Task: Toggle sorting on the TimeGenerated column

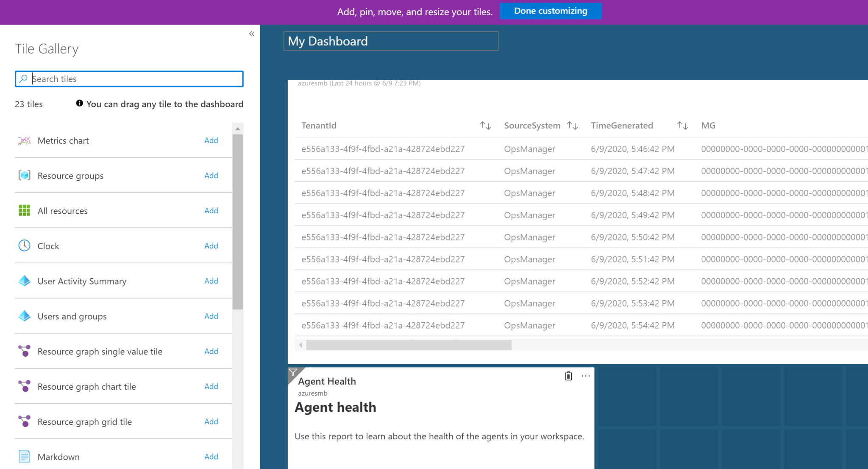Action: point(682,125)
